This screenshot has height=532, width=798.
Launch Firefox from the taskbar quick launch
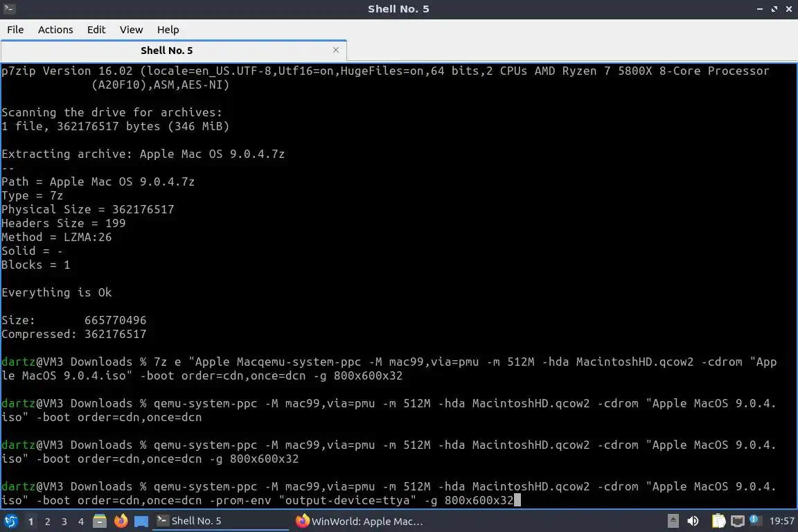[121, 521]
